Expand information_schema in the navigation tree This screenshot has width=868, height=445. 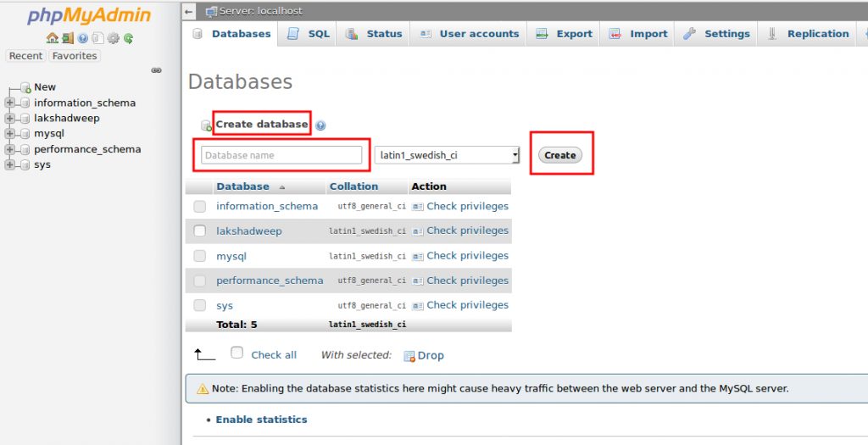[x=9, y=103]
